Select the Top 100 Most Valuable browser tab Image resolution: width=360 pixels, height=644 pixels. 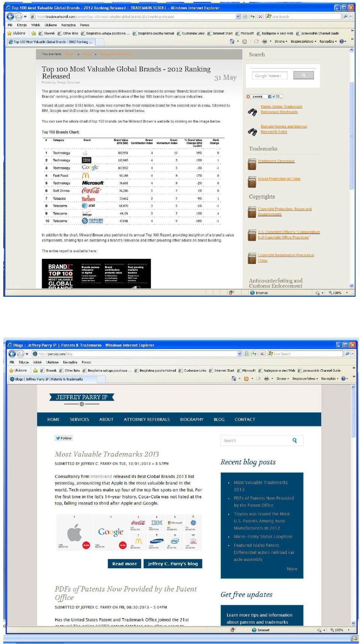click(51, 42)
